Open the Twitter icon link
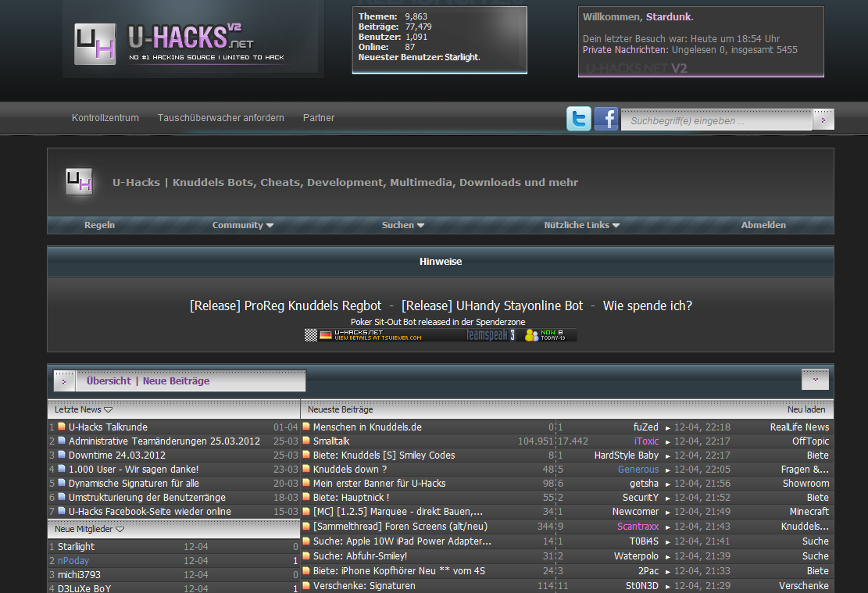868x593 pixels. [x=579, y=119]
